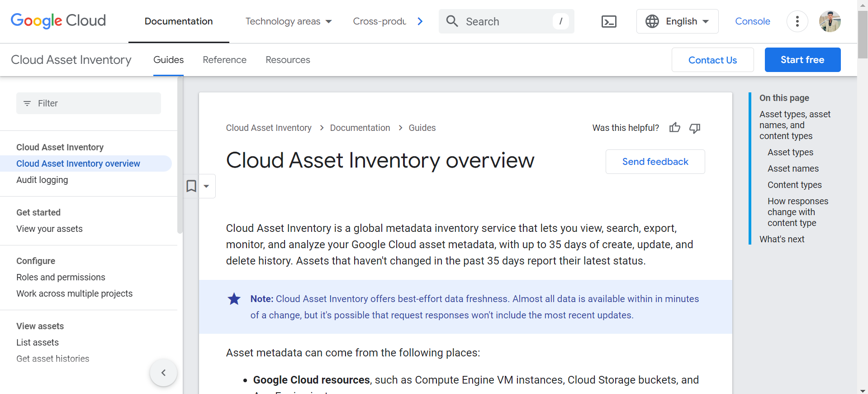Open the Google Cloud logo homepage
Viewport: 868px width, 394px height.
[x=58, y=21]
